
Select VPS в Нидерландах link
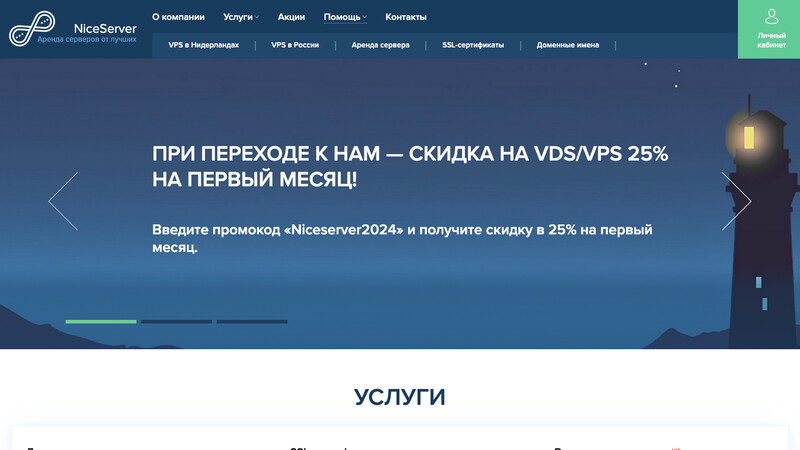point(204,45)
